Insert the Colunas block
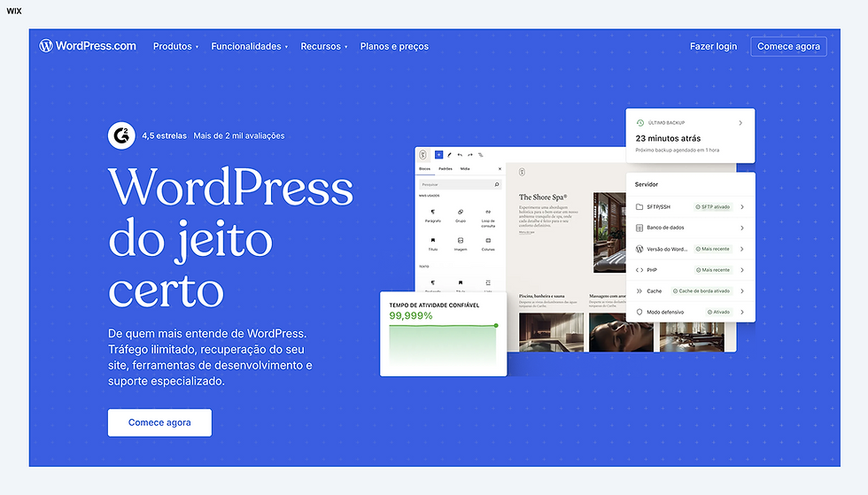This screenshot has height=495, width=868. pos(488,244)
